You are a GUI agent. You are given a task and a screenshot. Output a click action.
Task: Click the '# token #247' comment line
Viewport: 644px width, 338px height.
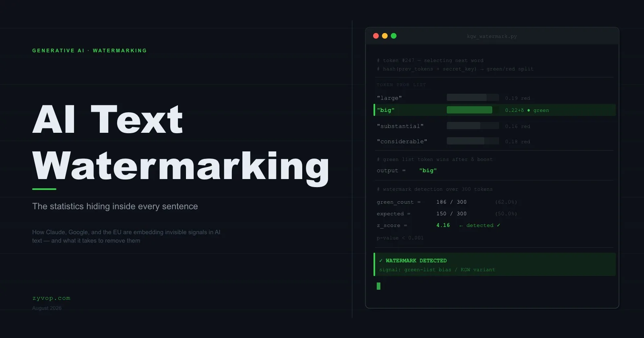coord(430,60)
